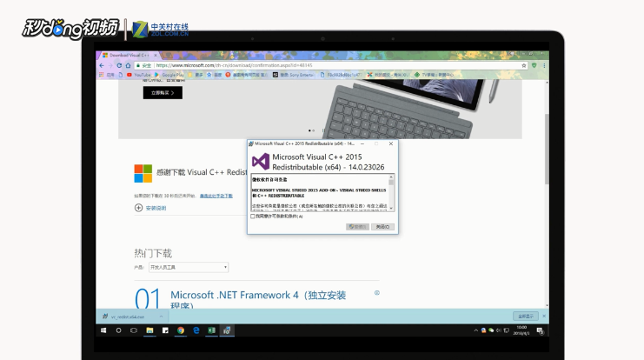Click the manual download link

(216, 196)
